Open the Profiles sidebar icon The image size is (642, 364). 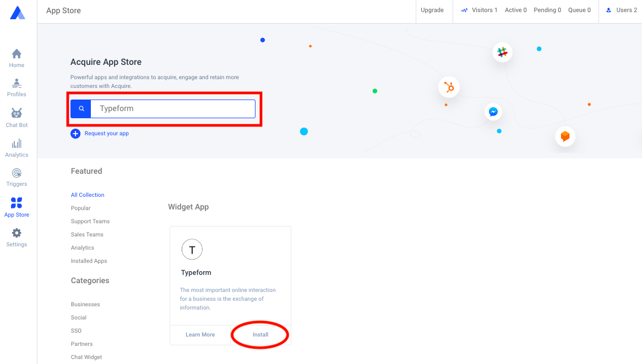17,84
